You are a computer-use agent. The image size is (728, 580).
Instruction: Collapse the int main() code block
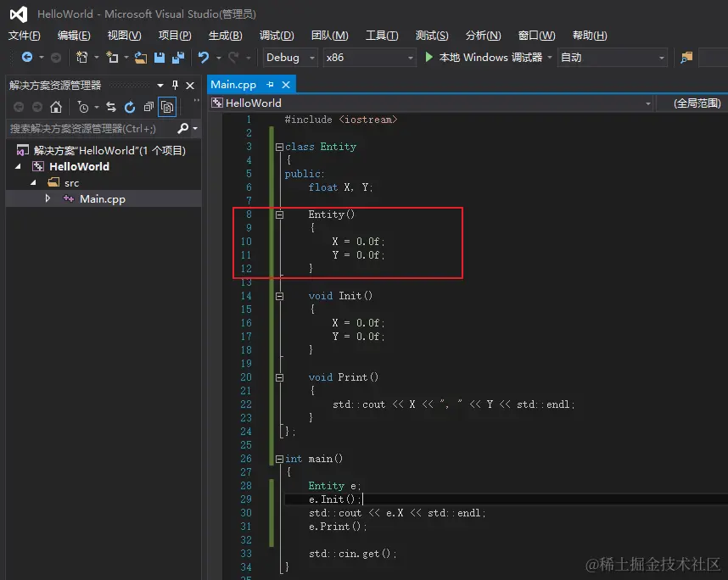pos(279,459)
